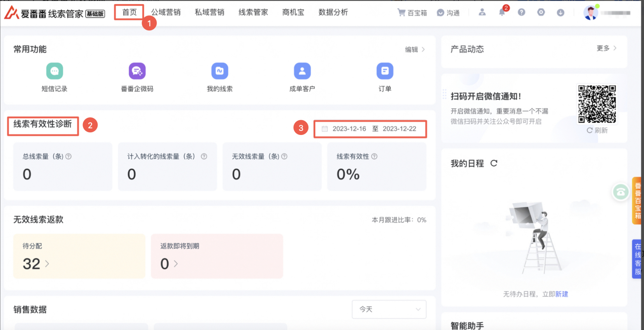
Task: Click the help question mark icon in header
Action: 521,12
